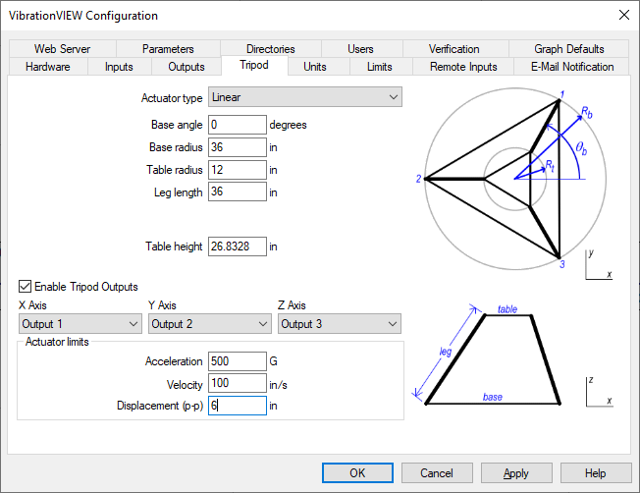Open the Graph Defaults tab
This screenshot has height=493, width=640.
coord(569,49)
